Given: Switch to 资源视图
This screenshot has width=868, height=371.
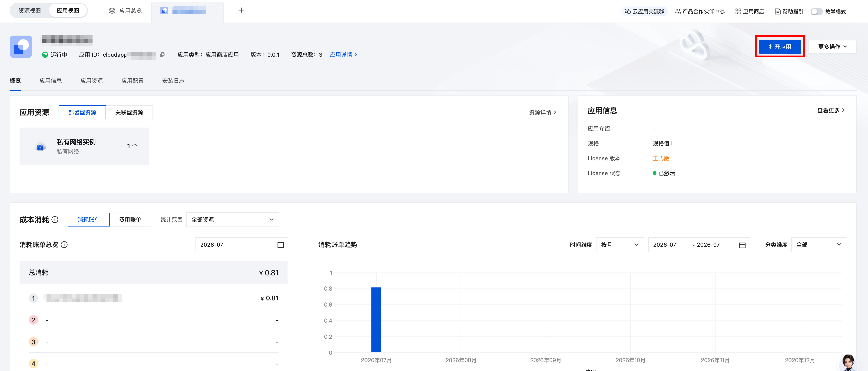Looking at the screenshot, I should tap(30, 11).
